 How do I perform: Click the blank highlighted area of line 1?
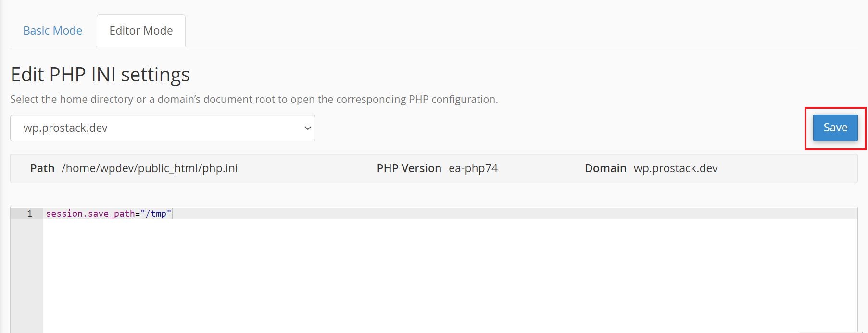tap(515, 213)
